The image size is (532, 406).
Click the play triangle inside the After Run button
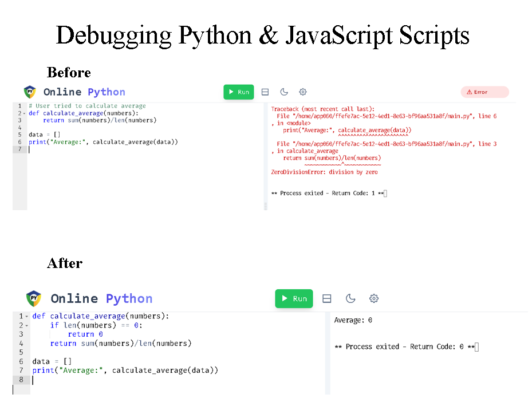[x=286, y=298]
